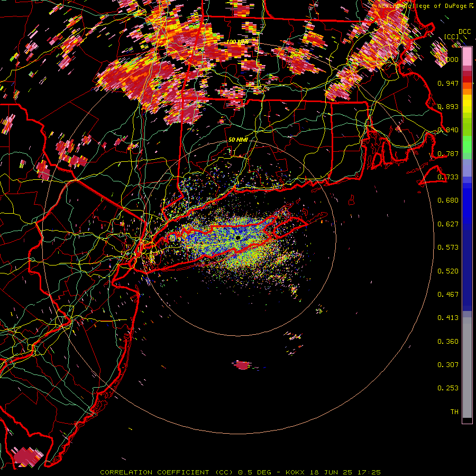476x476 pixels.
Task: Select the 0.307 legend value
Action: click(448, 365)
